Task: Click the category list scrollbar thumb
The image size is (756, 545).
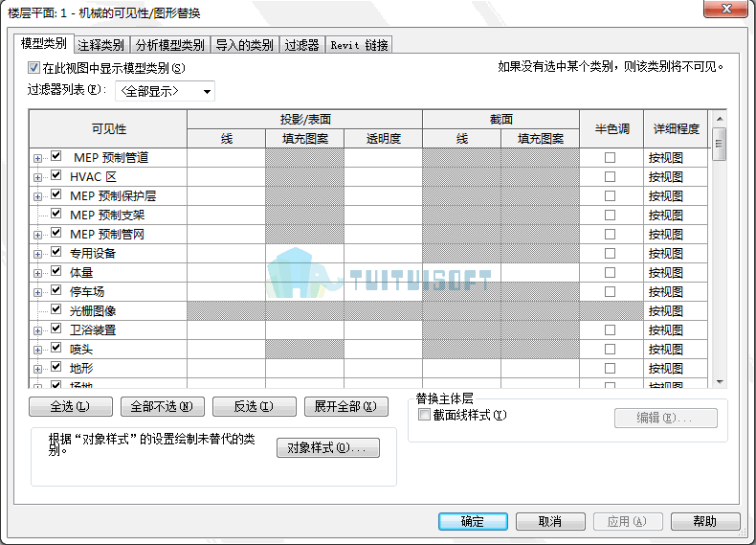Action: coord(719,144)
